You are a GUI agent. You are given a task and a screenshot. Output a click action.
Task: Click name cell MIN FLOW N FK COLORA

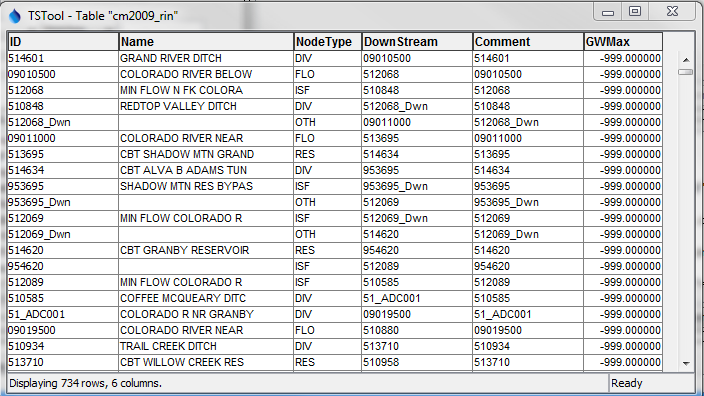tap(206, 90)
